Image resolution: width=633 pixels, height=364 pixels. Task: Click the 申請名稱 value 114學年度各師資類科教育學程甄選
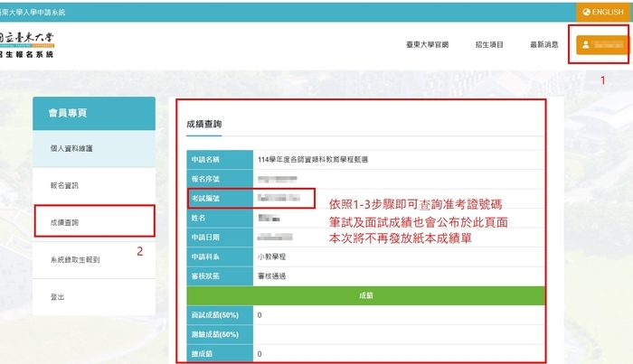coord(312,159)
